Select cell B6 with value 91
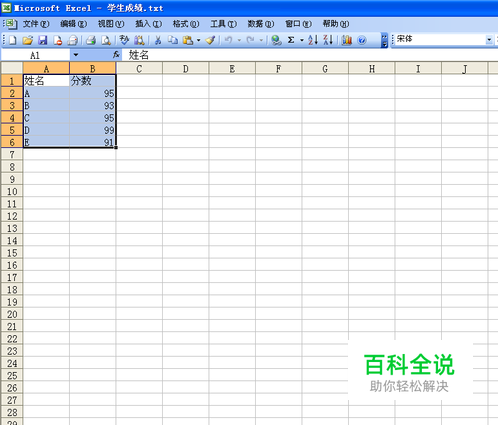 click(93, 142)
